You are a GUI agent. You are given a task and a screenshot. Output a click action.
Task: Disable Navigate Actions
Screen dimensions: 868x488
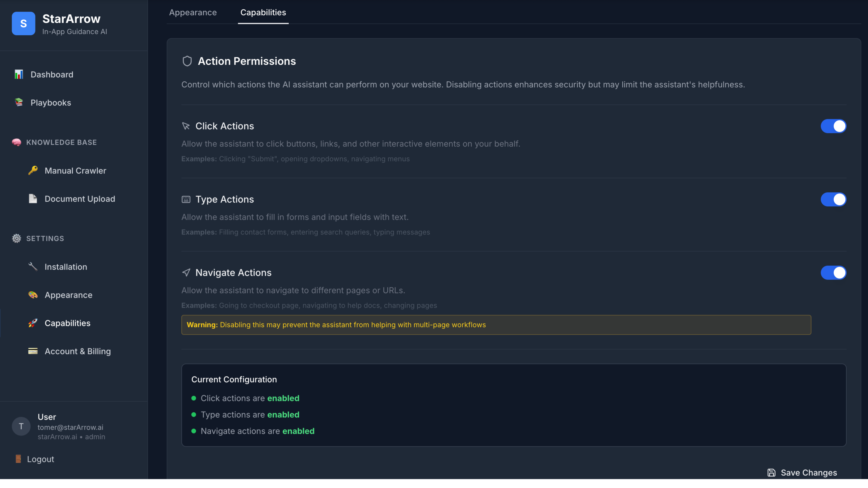[x=833, y=273]
